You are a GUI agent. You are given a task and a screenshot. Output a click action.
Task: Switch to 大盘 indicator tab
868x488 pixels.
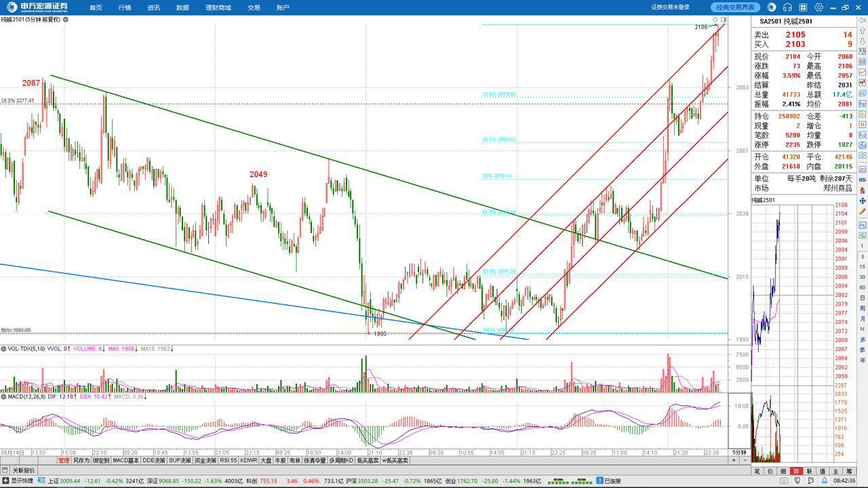pos(266,461)
